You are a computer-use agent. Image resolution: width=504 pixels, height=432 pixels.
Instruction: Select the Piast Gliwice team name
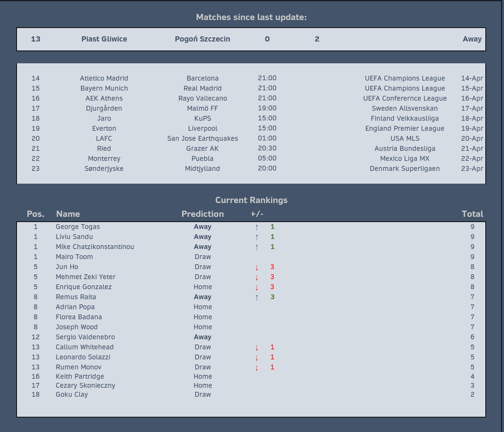click(104, 39)
